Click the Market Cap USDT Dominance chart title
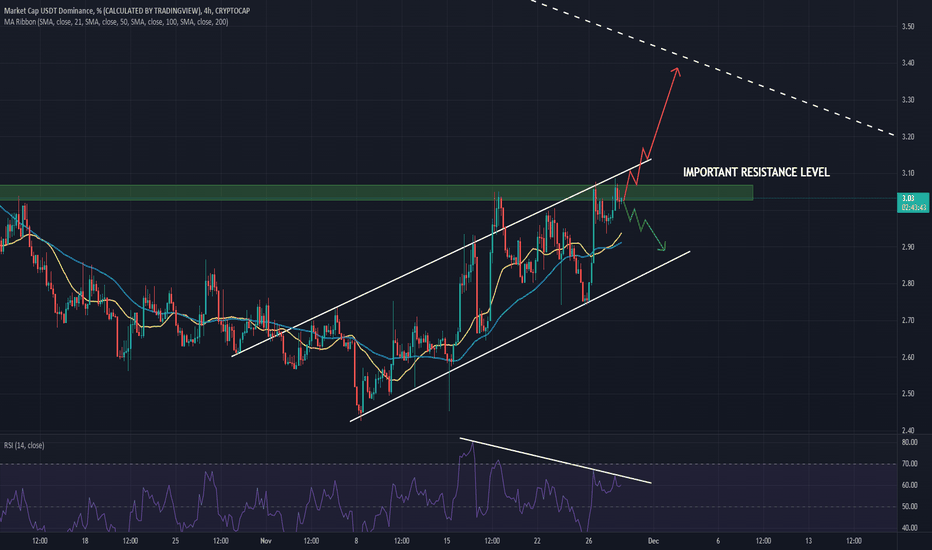Screen dimensions: 932x550 click(127, 11)
